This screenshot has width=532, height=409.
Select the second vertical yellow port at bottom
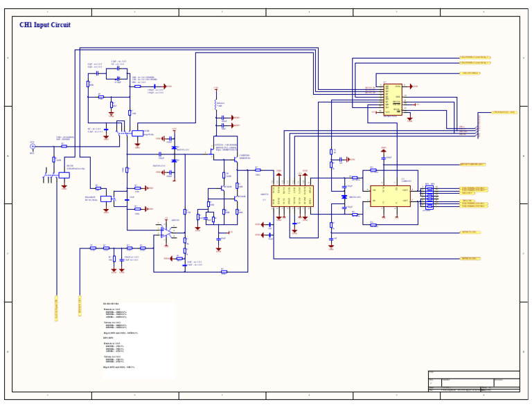(80, 306)
